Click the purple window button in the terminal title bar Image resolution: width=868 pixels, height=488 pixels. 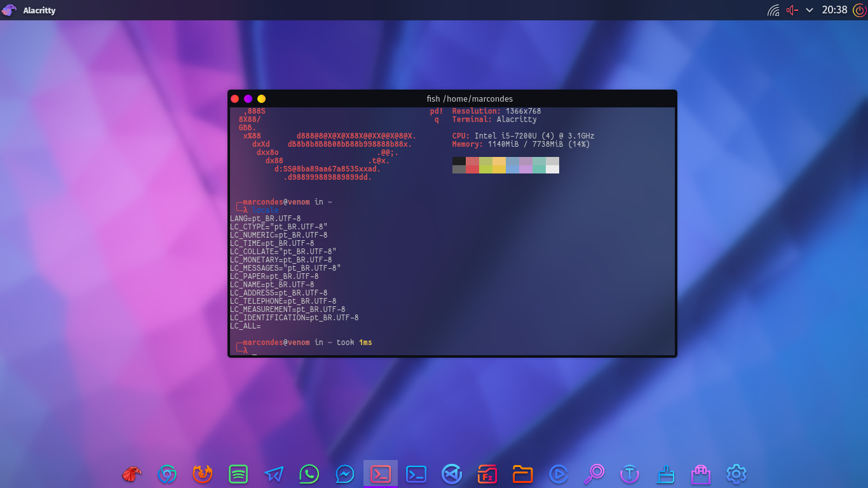tap(248, 98)
